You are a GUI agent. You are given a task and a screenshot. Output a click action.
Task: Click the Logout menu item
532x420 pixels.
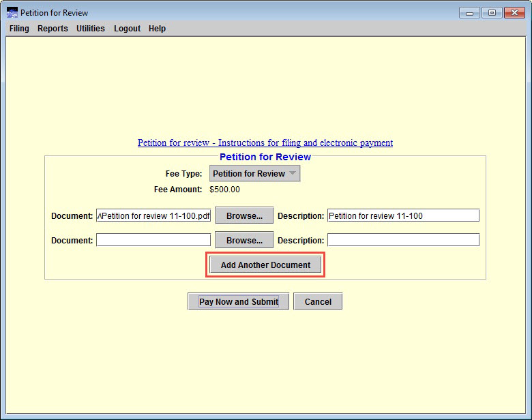coord(127,29)
